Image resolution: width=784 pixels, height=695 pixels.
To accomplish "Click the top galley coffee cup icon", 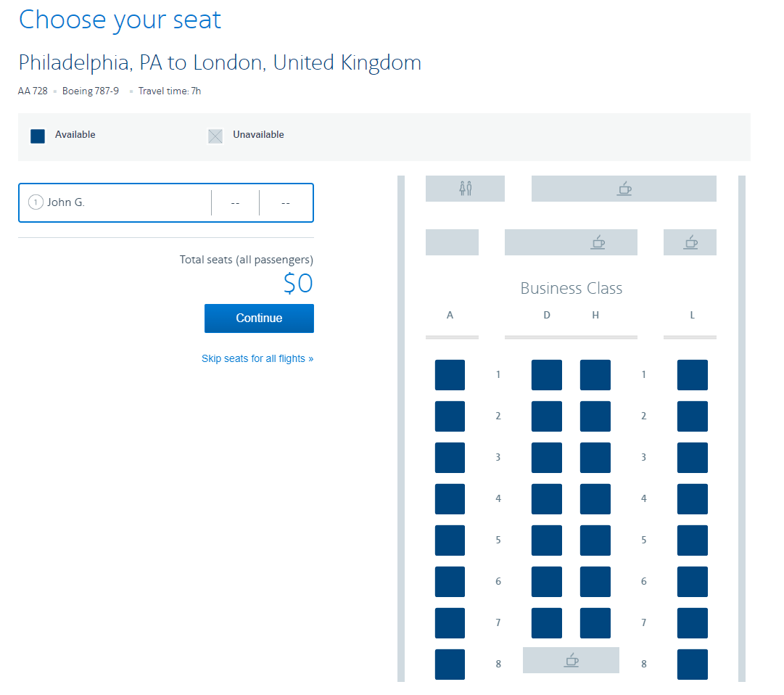I will coord(624,189).
